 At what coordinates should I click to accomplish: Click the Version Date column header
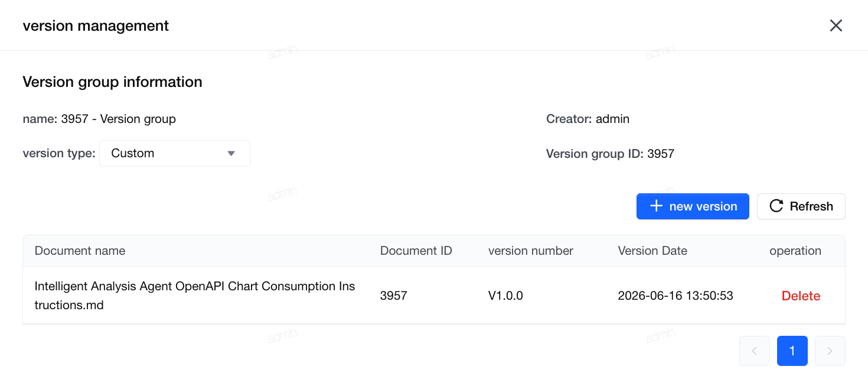click(x=652, y=251)
